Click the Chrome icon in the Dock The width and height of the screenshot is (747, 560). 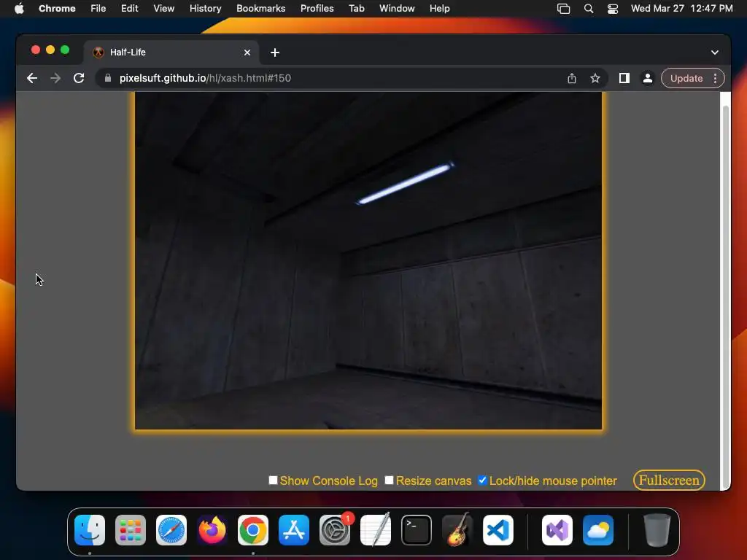(253, 530)
